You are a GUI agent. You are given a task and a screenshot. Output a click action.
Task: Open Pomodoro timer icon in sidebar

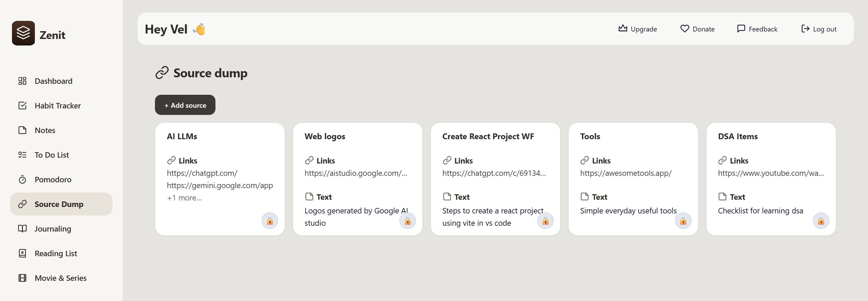click(23, 180)
